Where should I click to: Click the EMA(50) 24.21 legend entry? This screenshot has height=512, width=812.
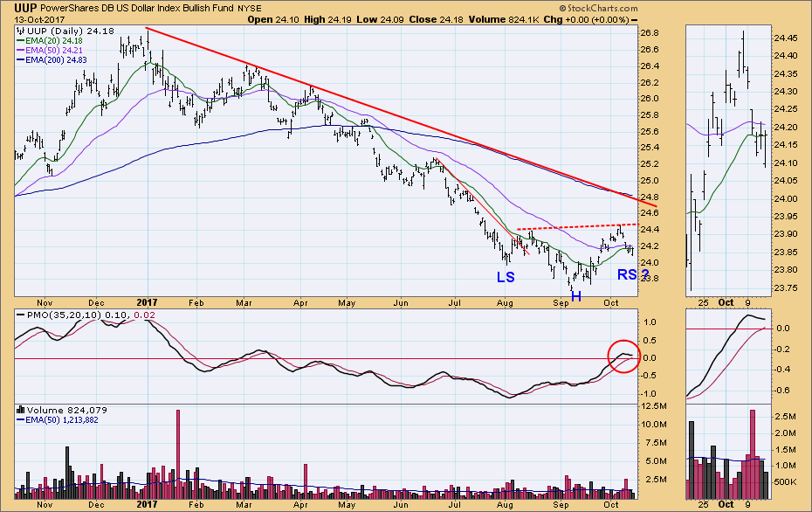[x=50, y=51]
